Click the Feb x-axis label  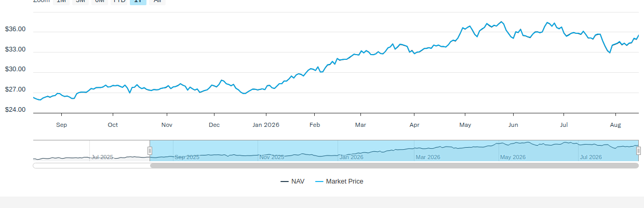tap(314, 125)
